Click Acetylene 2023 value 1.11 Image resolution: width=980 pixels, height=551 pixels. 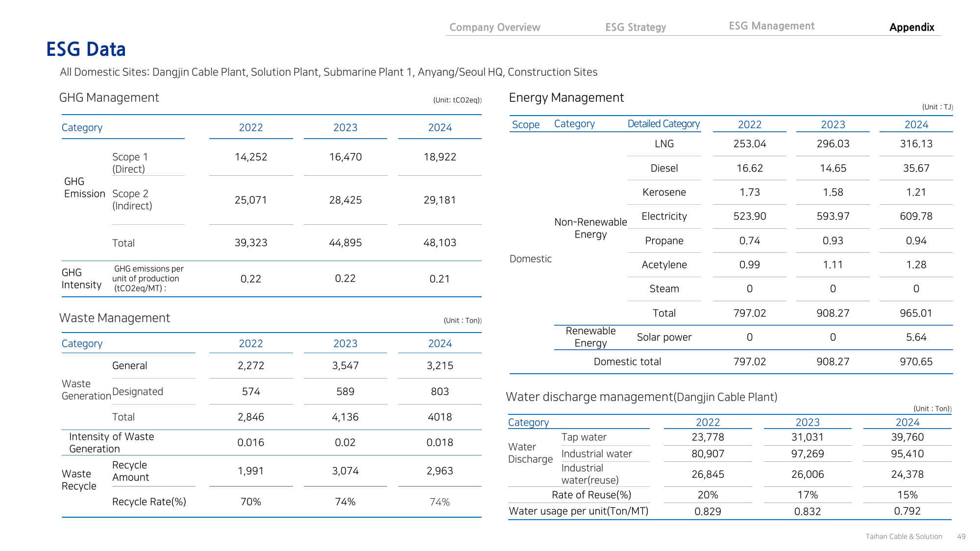833,264
